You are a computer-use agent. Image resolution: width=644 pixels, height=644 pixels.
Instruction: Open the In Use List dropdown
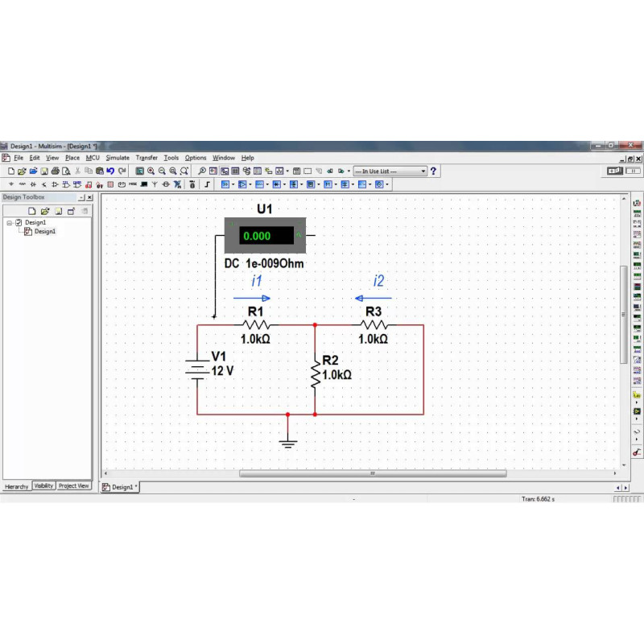coord(390,171)
